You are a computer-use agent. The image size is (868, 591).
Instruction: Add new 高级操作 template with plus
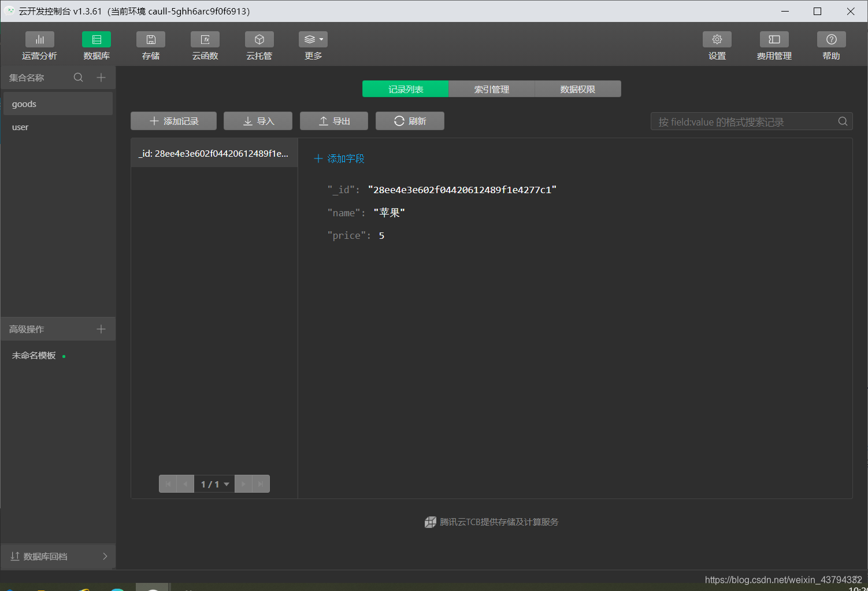pyautogui.click(x=101, y=329)
